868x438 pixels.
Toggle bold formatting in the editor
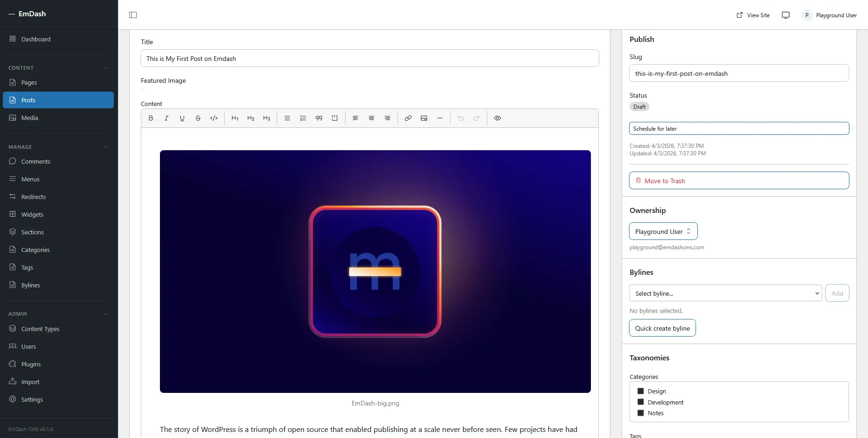pyautogui.click(x=151, y=118)
